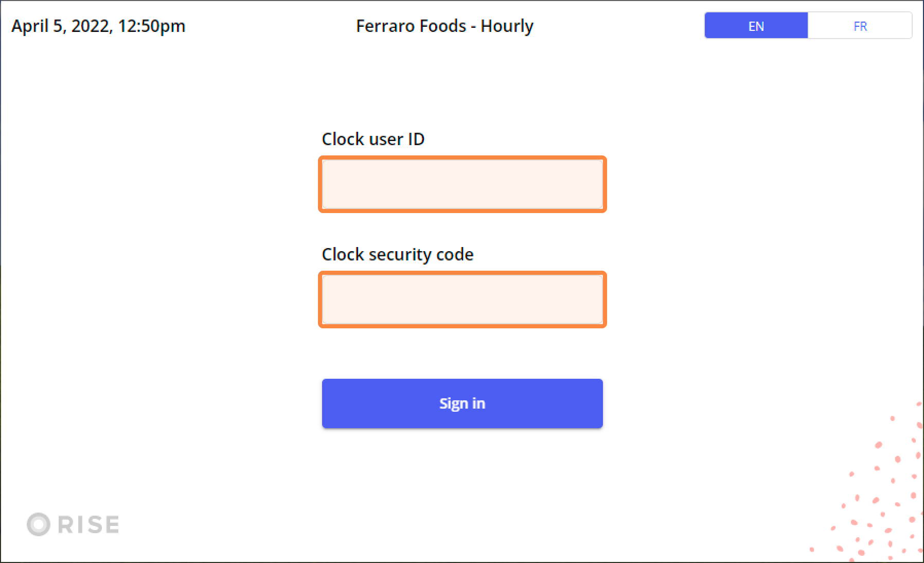
Task: Place cursor in security code box
Action: click(x=463, y=300)
